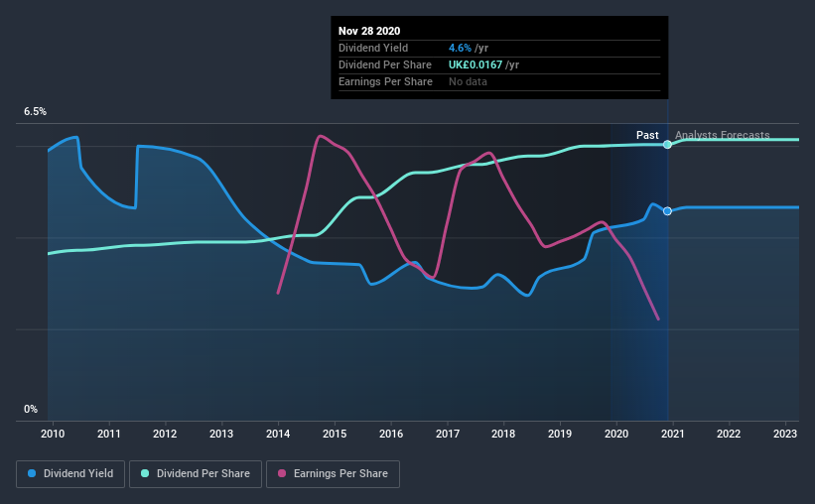Screen dimensions: 815x504
Task: Toggle the Earnings Per Share legend series
Action: [x=333, y=474]
